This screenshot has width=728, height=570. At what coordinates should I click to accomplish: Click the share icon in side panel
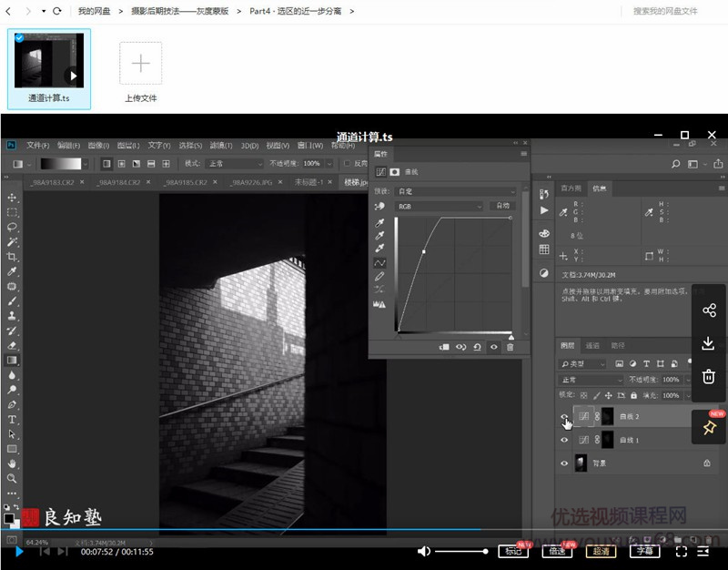point(709,310)
